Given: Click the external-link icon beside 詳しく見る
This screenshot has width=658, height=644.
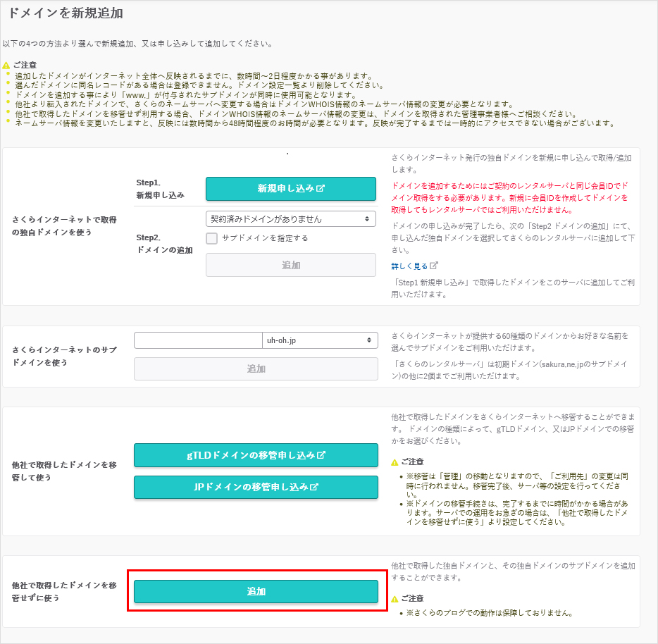Looking at the screenshot, I should (434, 266).
